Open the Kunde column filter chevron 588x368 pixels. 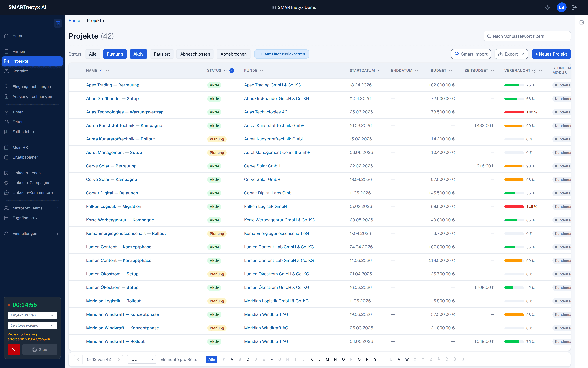[261, 71]
